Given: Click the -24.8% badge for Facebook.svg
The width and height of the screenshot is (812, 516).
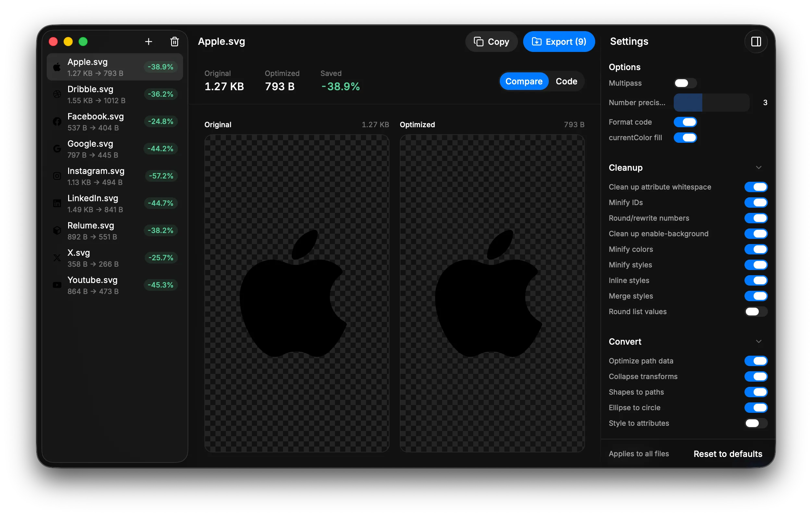Looking at the screenshot, I should pos(161,121).
